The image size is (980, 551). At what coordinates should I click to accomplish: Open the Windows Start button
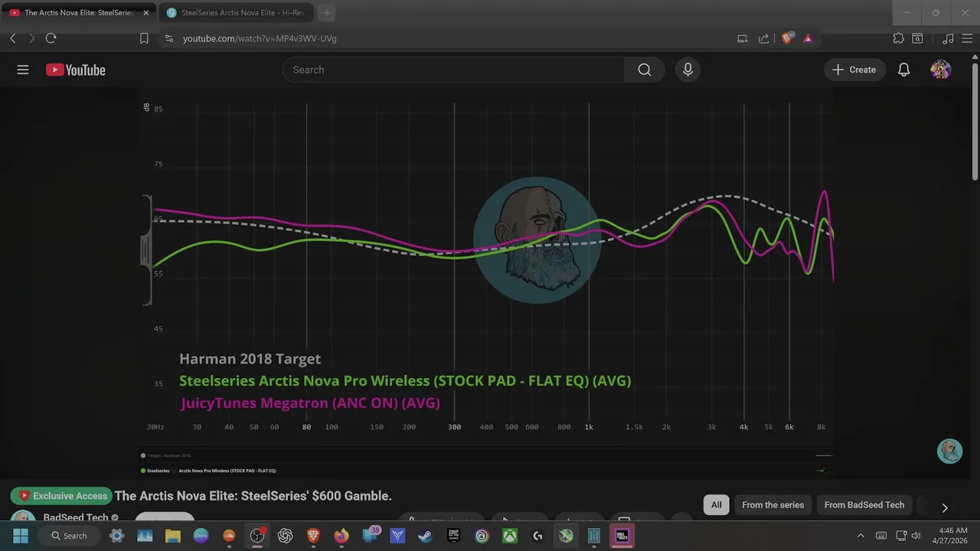coord(21,536)
